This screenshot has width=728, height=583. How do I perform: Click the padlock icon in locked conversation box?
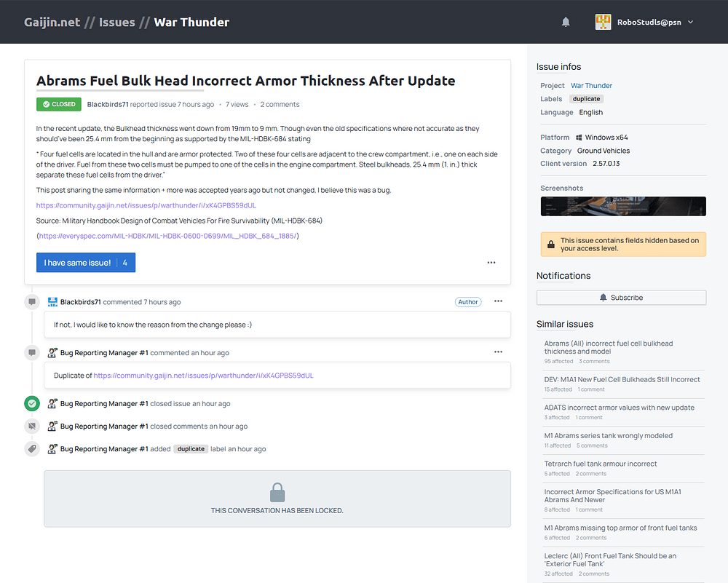[x=277, y=493]
